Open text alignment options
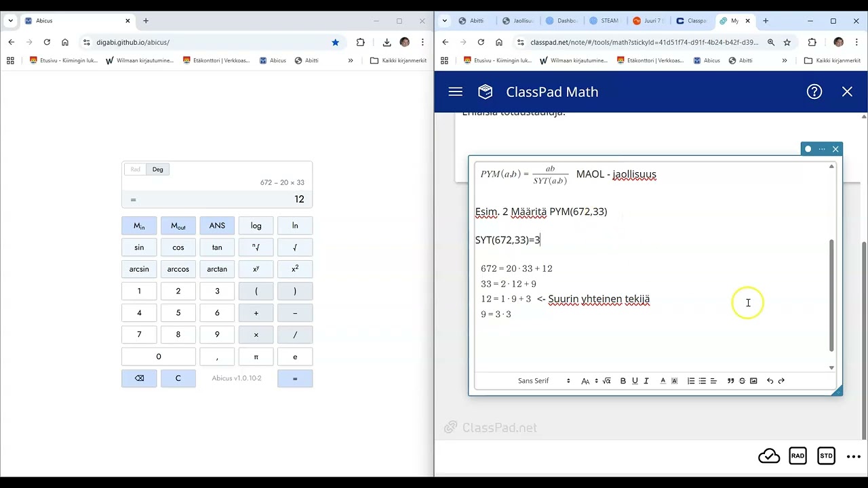 [x=713, y=381]
